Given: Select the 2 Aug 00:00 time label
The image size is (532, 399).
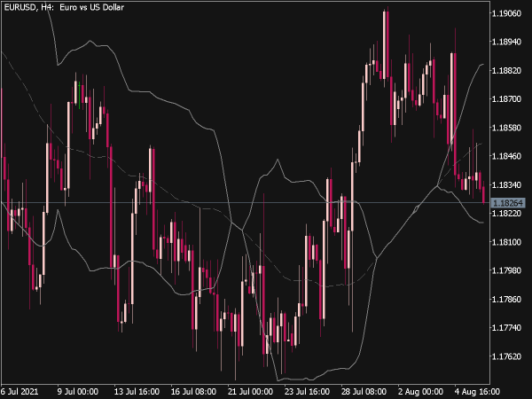Looking at the screenshot, I should click(x=420, y=392).
